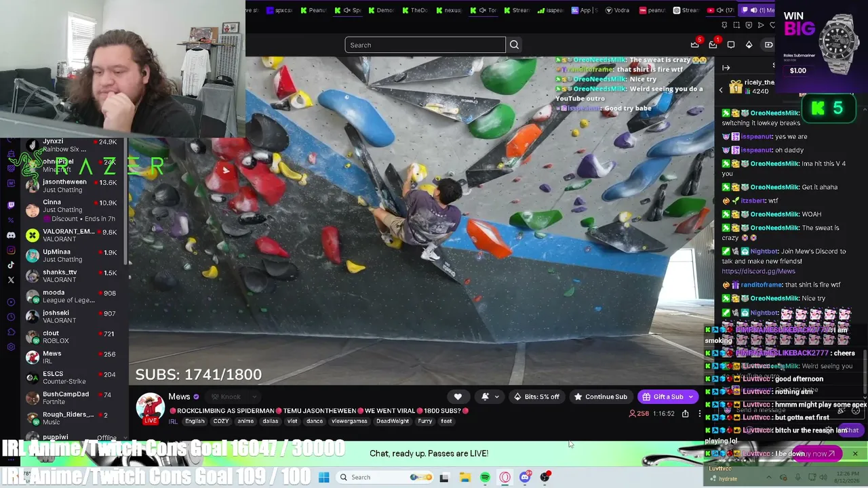
Task: Open File Explorer from taskbar
Action: coord(465,477)
